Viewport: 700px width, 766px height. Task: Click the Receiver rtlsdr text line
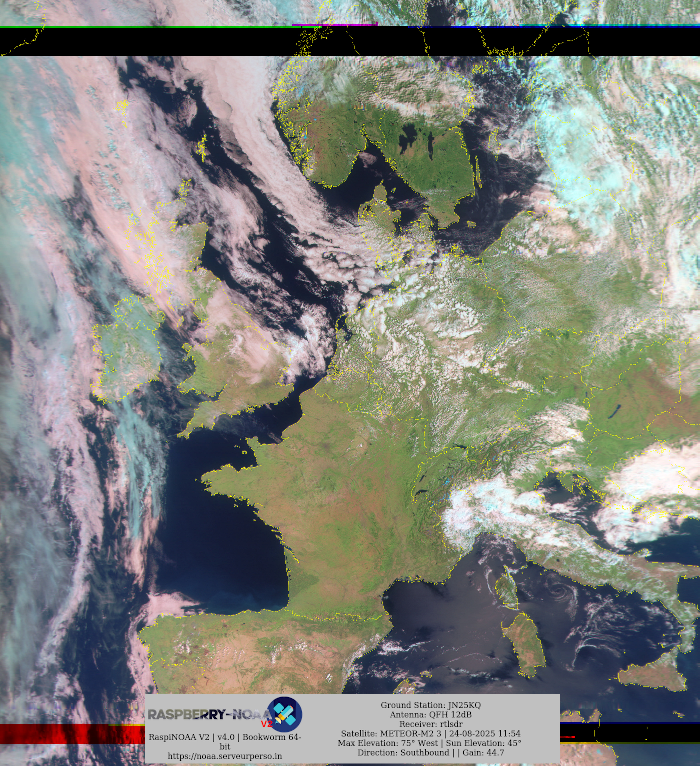pos(430,724)
